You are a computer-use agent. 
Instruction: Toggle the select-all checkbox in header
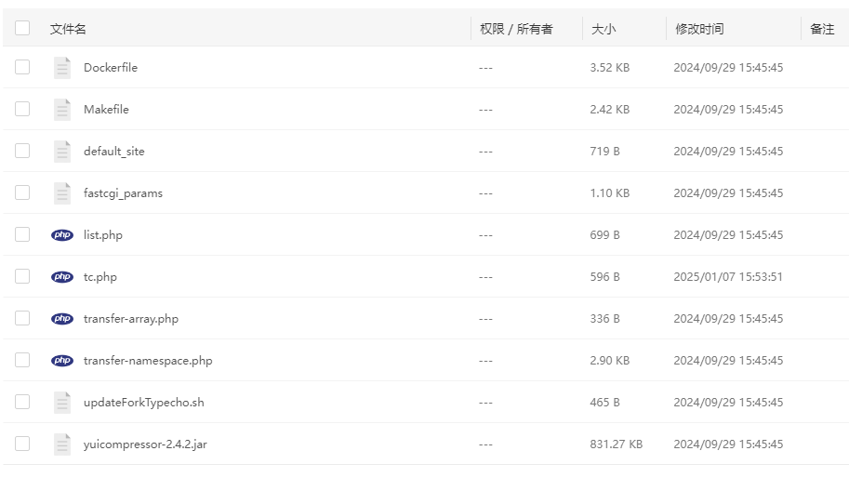22,29
